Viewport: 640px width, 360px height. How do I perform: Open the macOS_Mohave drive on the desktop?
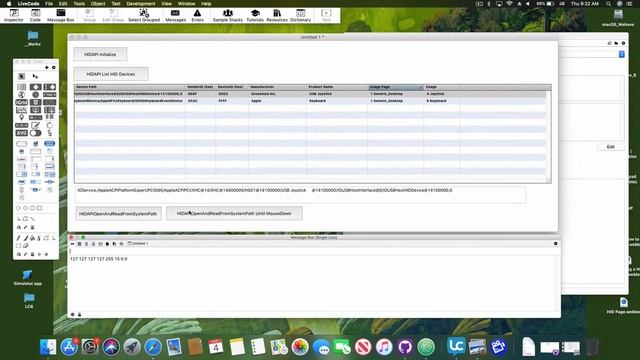[618, 18]
